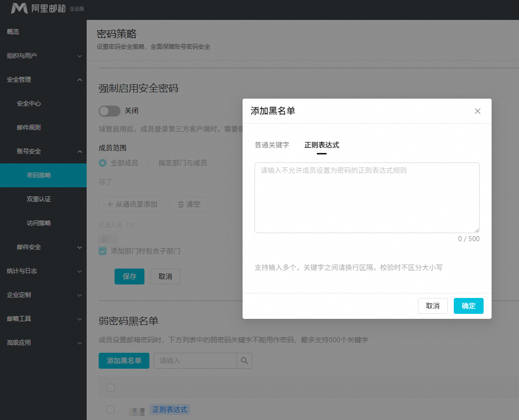Grab the textarea resize handle

pos(477,230)
